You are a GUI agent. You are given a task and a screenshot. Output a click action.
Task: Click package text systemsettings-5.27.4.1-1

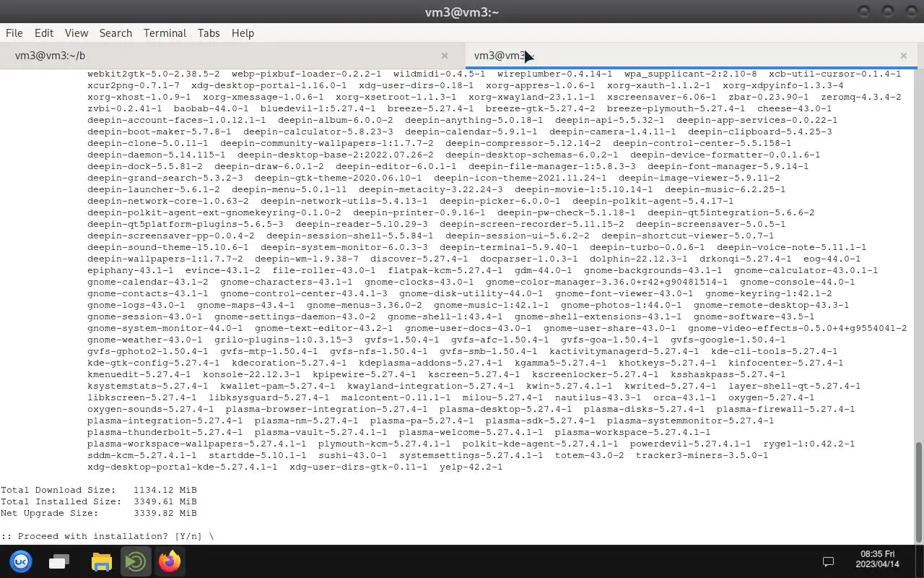tap(471, 455)
